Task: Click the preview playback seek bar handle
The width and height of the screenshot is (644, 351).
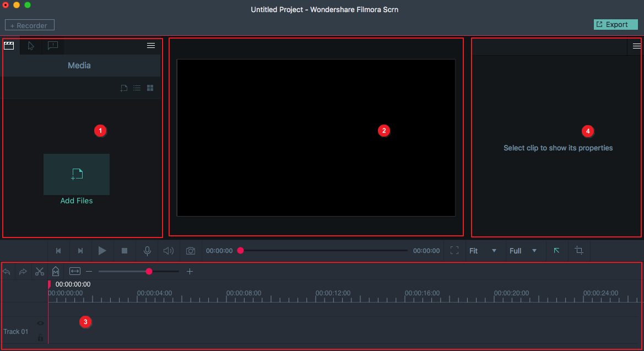Action: (241, 250)
